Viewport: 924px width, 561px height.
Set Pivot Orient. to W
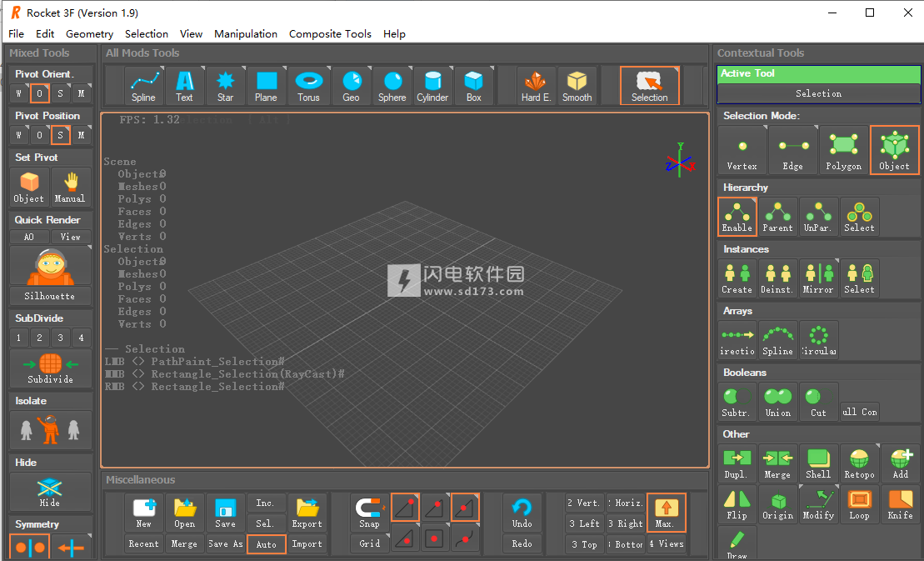19,93
